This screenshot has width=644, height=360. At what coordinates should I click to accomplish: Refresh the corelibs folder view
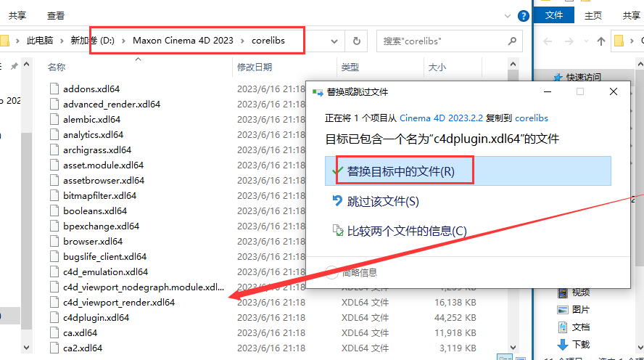357,41
